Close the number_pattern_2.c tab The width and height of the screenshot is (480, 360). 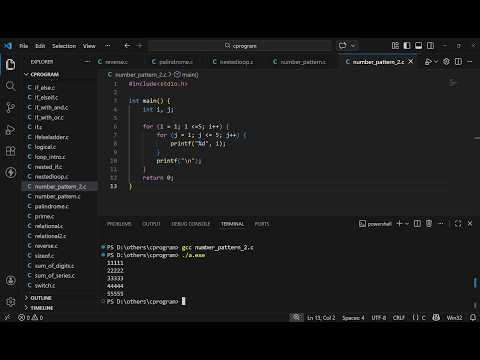411,62
